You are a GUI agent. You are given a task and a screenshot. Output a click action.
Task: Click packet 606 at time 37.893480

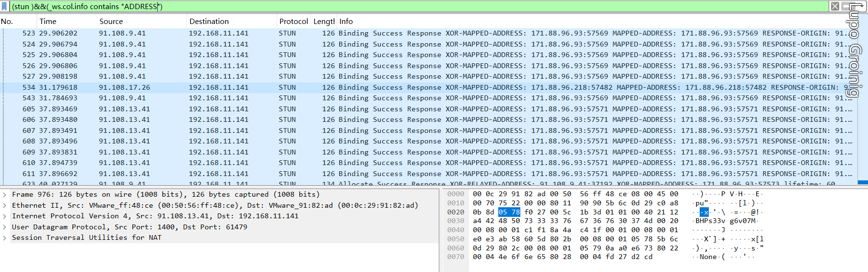click(x=429, y=119)
